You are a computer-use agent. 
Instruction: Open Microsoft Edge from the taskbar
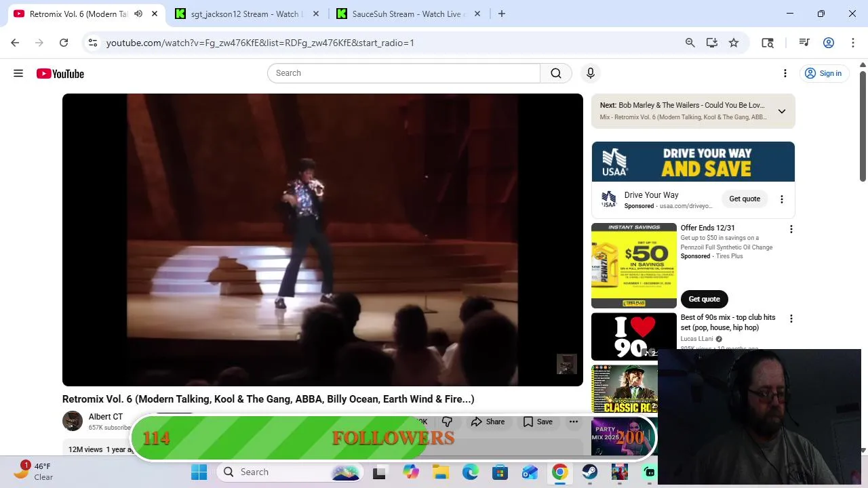click(471, 472)
